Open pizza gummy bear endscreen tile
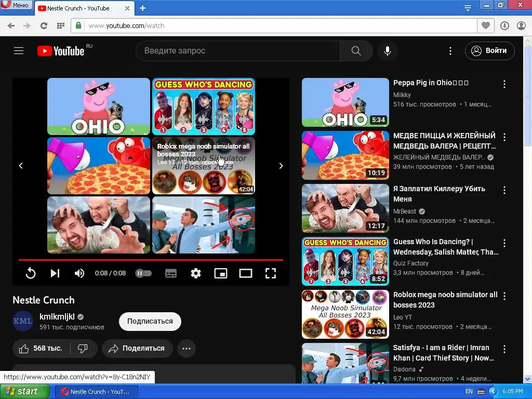532x399 pixels. coord(98,166)
